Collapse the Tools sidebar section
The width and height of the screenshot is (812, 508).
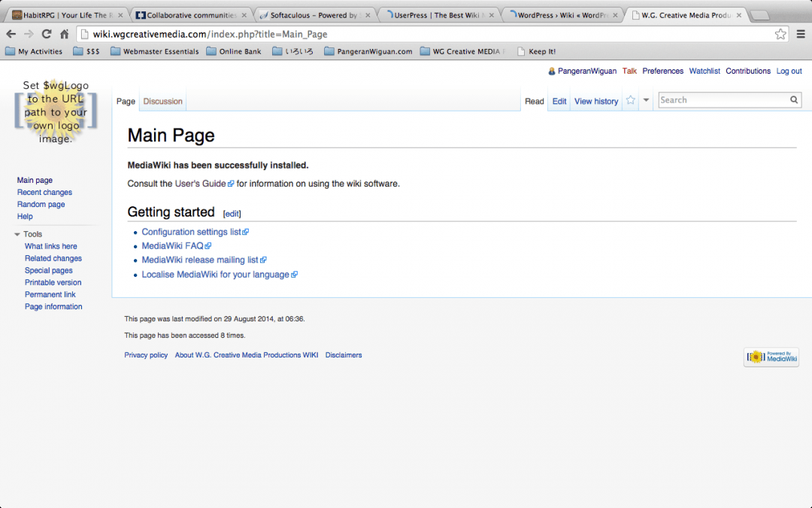click(17, 234)
